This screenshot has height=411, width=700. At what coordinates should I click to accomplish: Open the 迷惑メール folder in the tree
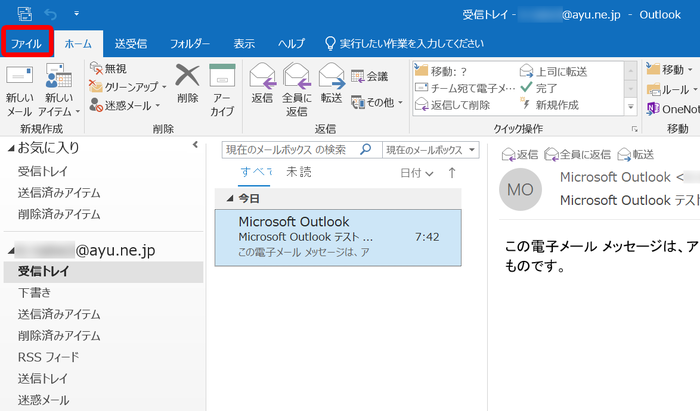click(43, 400)
